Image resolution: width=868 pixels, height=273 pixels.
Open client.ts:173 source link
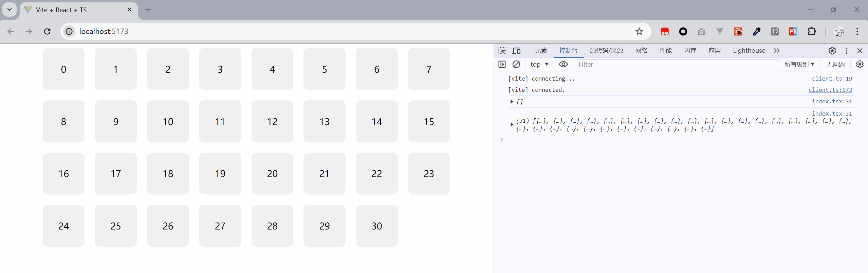(x=830, y=90)
